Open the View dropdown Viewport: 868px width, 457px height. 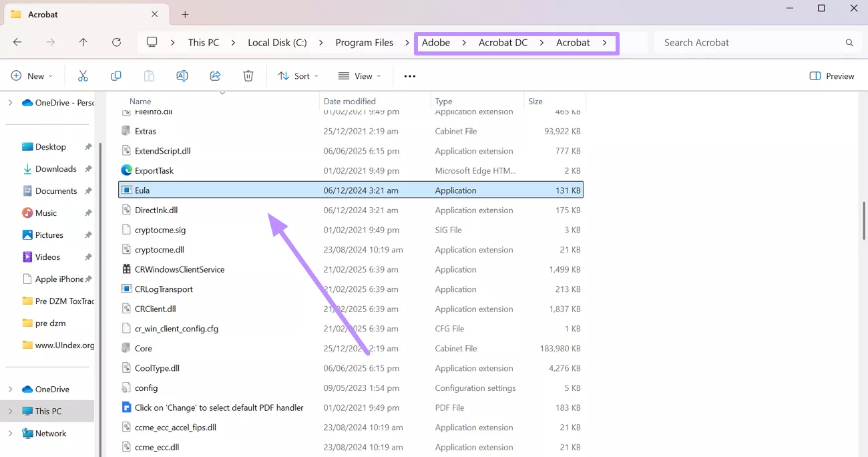click(x=359, y=76)
